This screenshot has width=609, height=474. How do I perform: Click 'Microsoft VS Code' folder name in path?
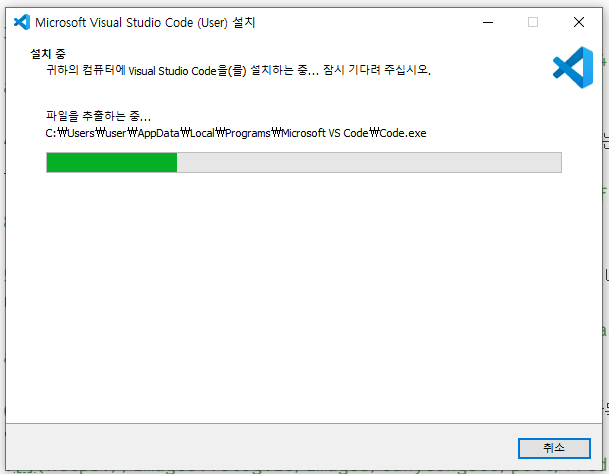point(325,133)
